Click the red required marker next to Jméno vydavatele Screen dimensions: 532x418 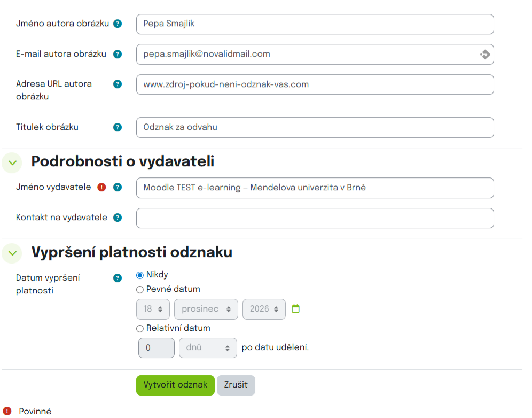click(101, 188)
